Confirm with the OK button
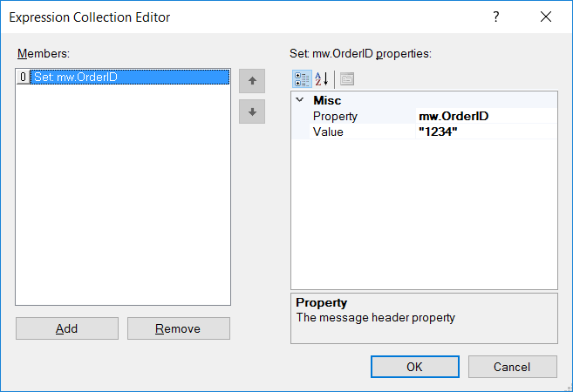The image size is (573, 392). (x=415, y=367)
